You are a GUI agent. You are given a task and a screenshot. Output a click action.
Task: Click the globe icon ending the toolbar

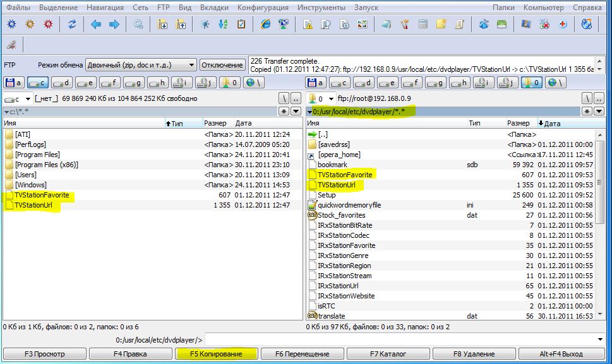point(587,24)
